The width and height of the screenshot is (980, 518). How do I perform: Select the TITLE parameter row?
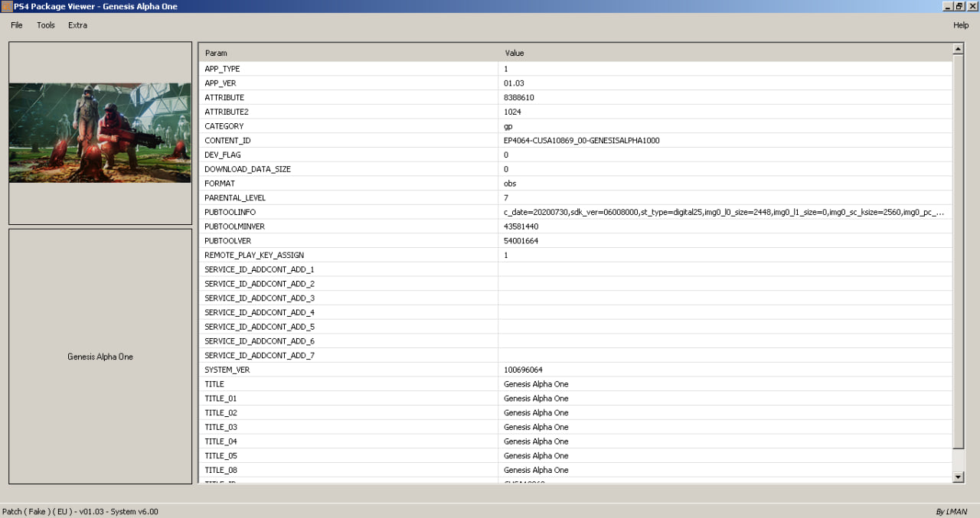[x=575, y=384]
